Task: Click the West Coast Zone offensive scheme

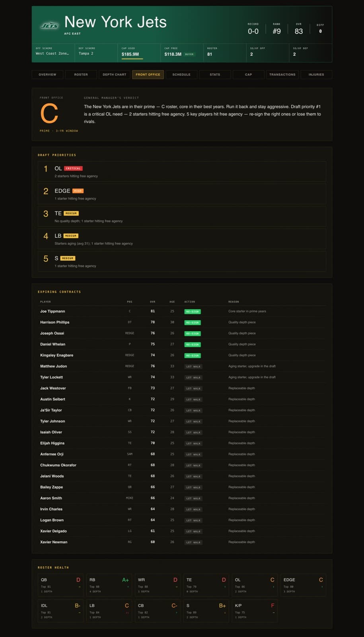Action: [x=52, y=53]
